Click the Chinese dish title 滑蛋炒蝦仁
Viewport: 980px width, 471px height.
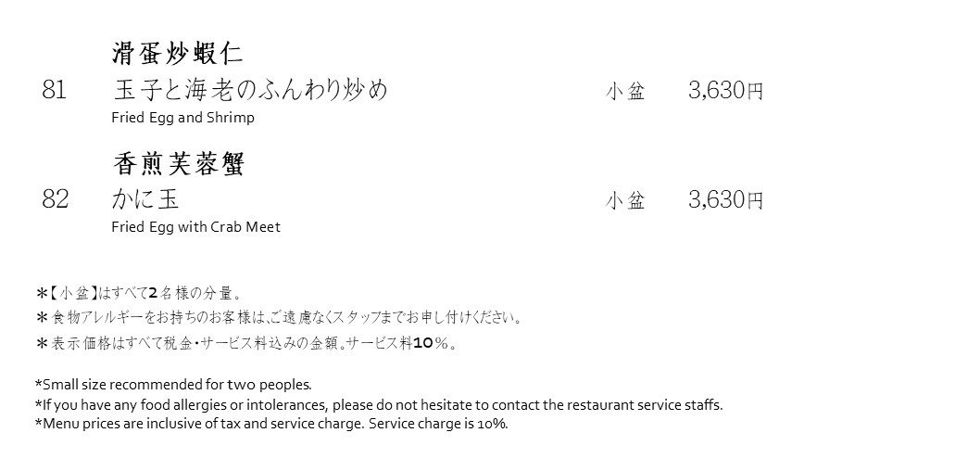point(178,53)
